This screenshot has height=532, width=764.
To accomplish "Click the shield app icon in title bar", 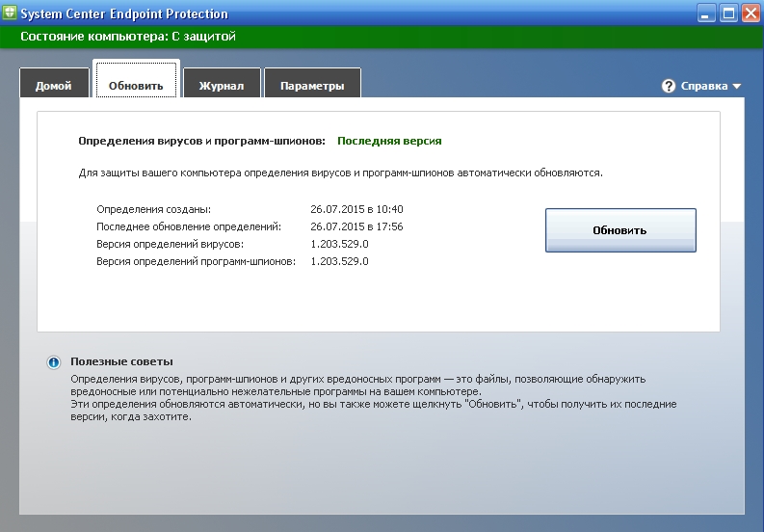I will click(12, 13).
